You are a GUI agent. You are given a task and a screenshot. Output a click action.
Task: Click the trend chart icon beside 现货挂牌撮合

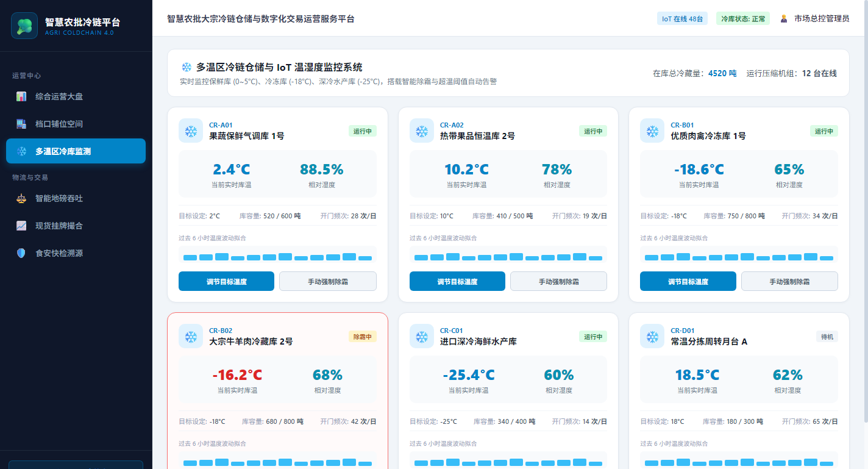pos(21,226)
